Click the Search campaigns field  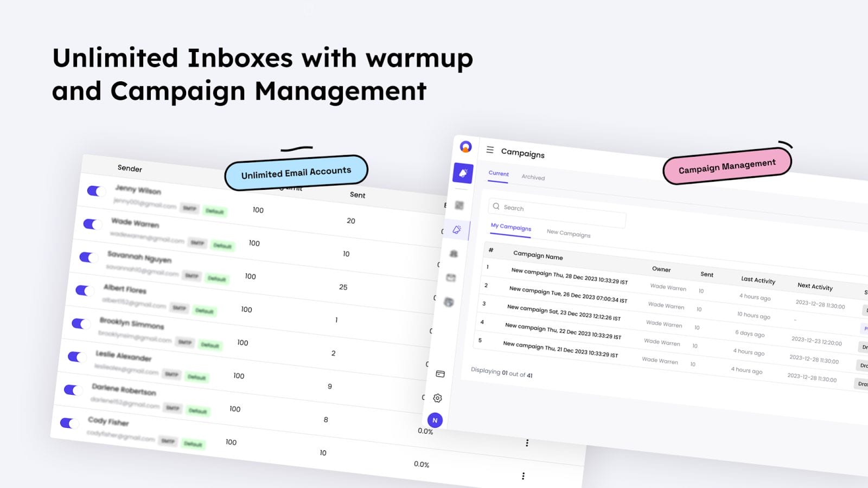coord(559,210)
